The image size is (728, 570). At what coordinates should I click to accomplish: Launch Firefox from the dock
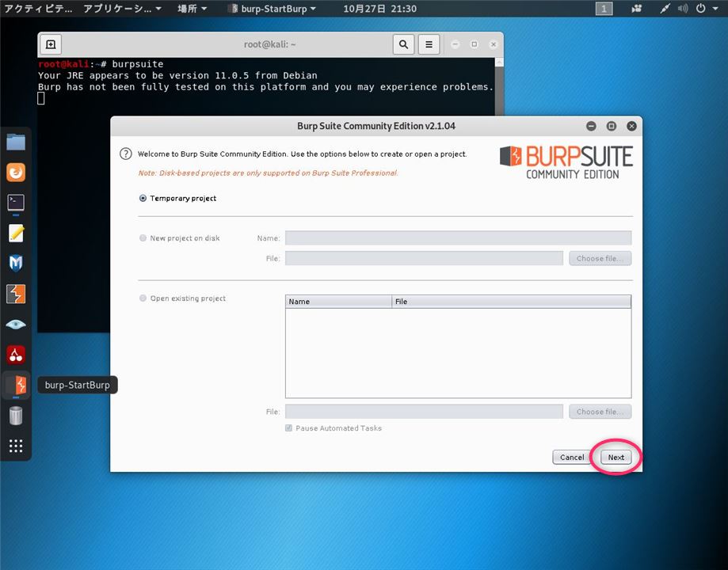tap(16, 173)
